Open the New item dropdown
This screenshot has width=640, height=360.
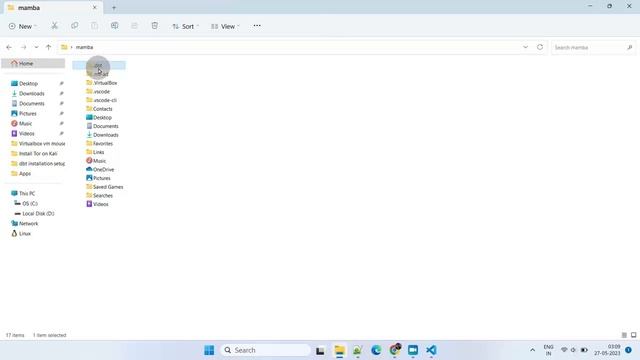22,26
